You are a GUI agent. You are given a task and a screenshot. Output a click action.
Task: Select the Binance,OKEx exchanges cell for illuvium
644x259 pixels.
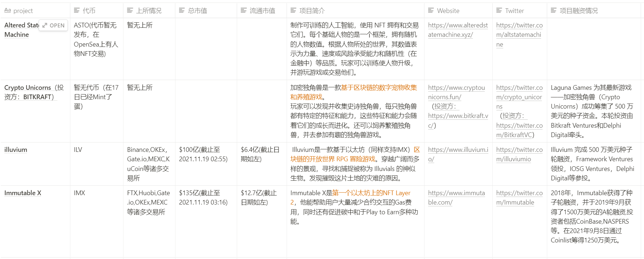(x=149, y=164)
